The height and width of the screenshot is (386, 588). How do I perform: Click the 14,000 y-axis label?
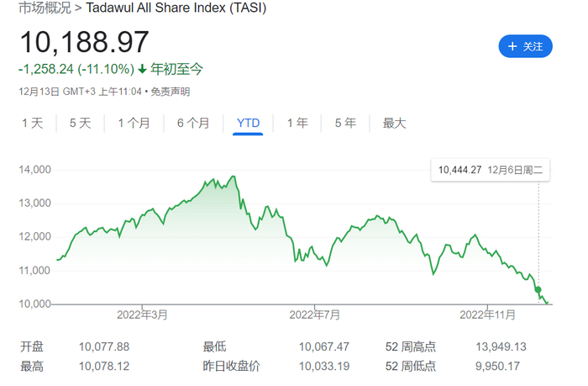click(x=35, y=170)
